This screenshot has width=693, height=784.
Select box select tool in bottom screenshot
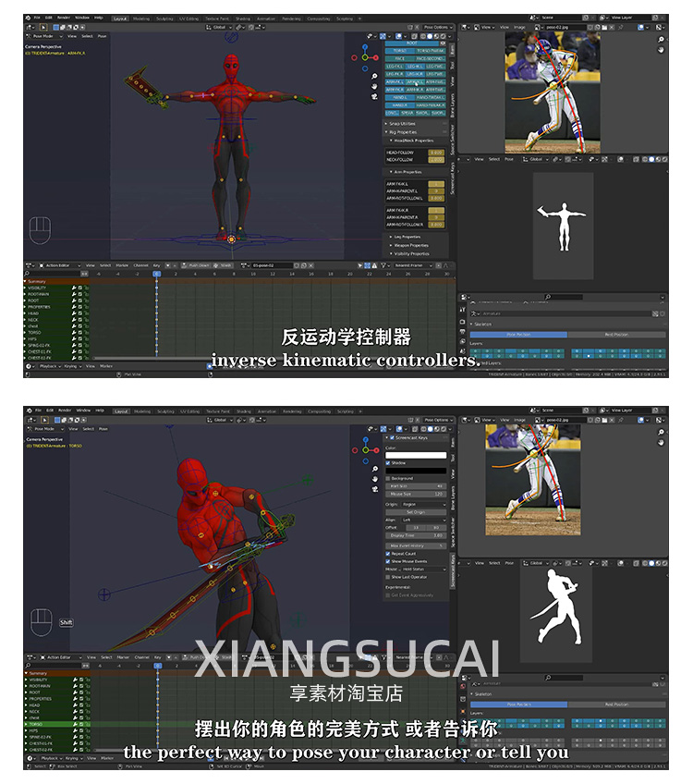44,420
